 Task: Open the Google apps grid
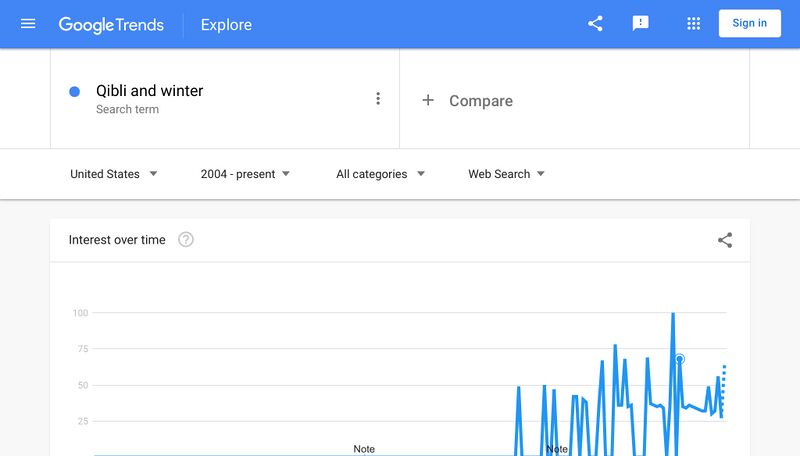pyautogui.click(x=693, y=24)
